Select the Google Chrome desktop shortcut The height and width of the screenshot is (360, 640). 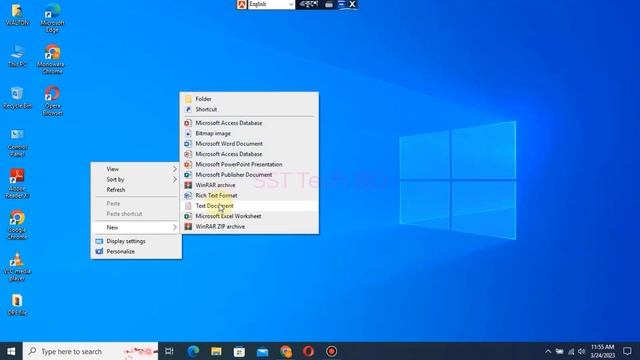tap(17, 225)
